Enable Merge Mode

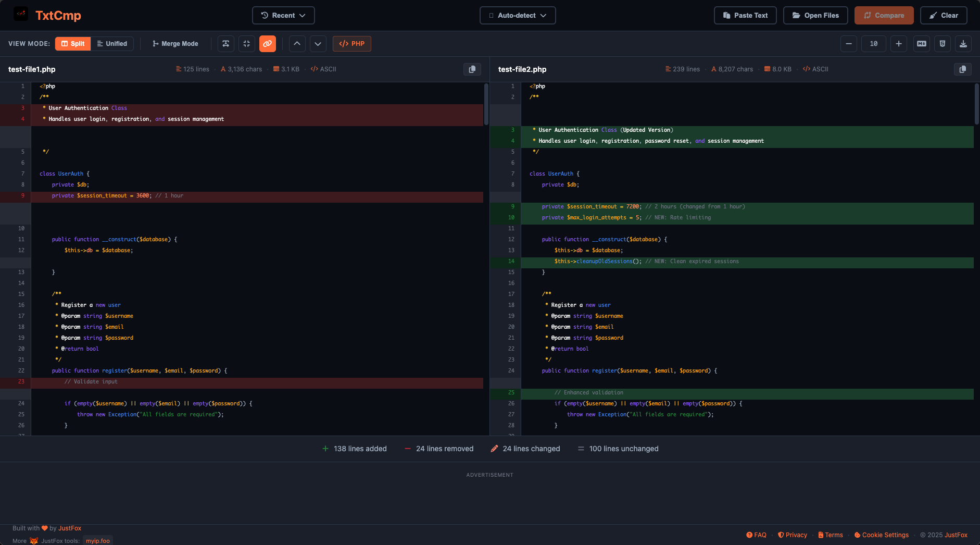174,44
